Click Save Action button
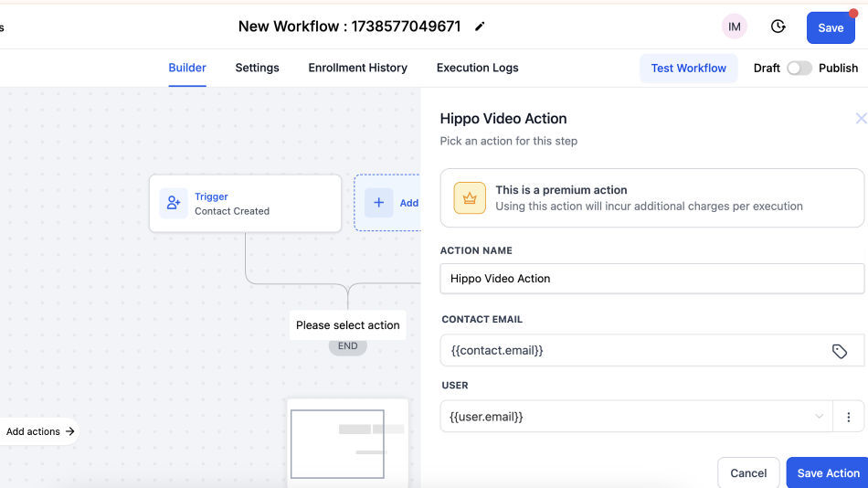 828,472
